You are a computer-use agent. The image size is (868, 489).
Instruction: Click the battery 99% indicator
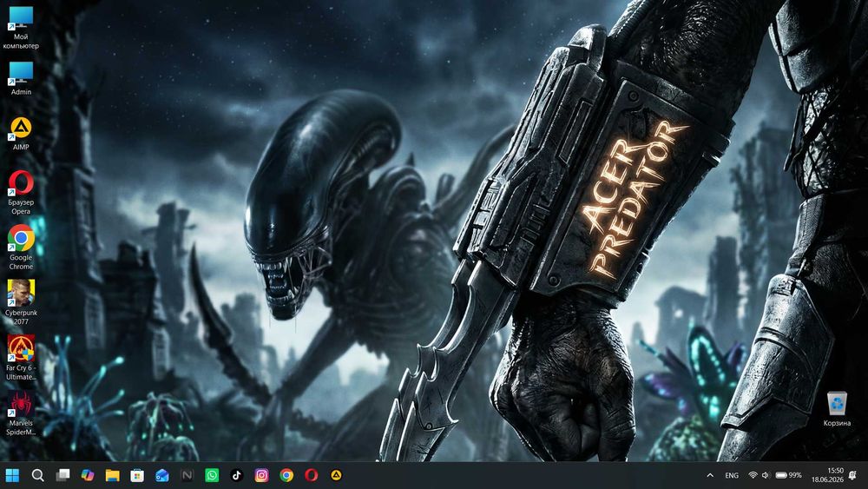tap(788, 475)
